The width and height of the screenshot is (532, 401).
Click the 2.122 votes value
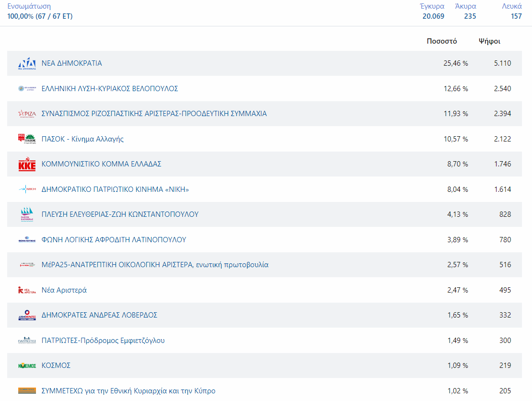pyautogui.click(x=502, y=139)
